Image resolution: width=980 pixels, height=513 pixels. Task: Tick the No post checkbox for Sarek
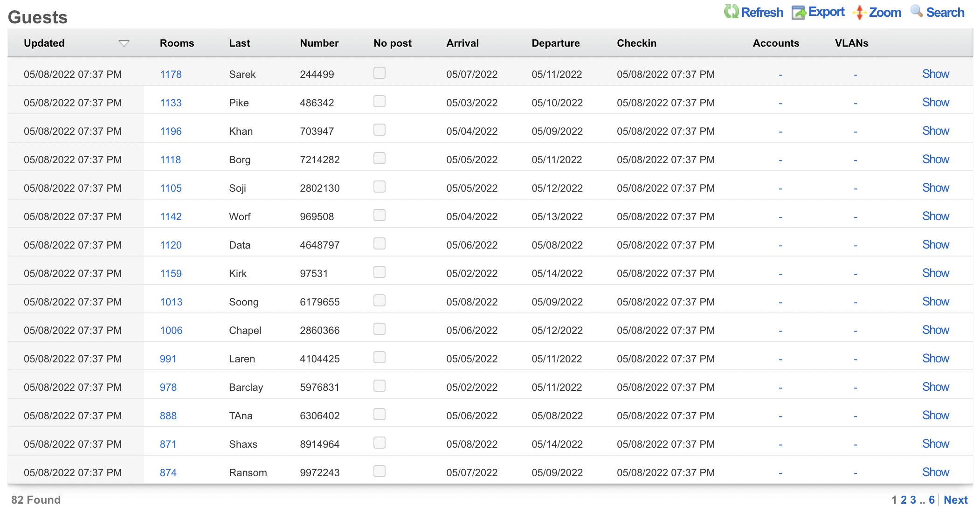click(x=380, y=73)
